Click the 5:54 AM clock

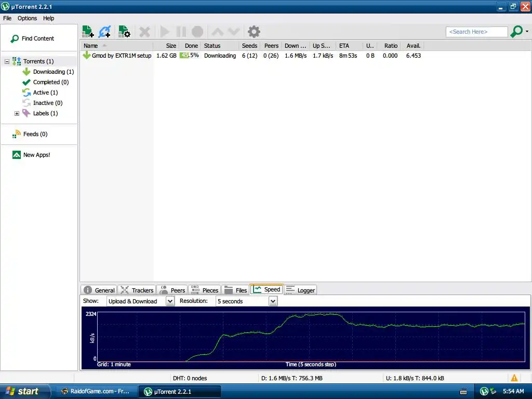click(513, 391)
